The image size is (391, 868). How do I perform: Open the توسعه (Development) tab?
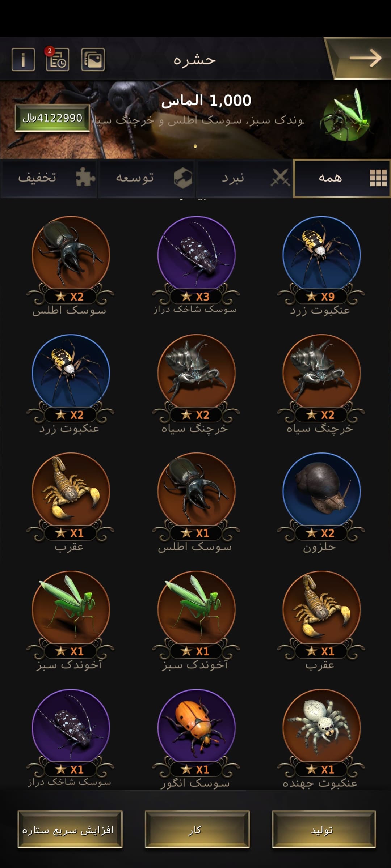point(147,178)
